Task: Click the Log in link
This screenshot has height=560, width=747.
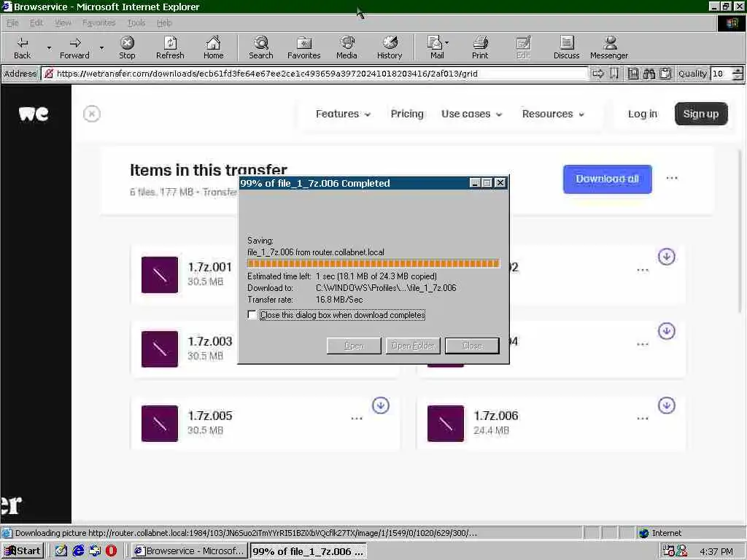Action: [x=642, y=114]
